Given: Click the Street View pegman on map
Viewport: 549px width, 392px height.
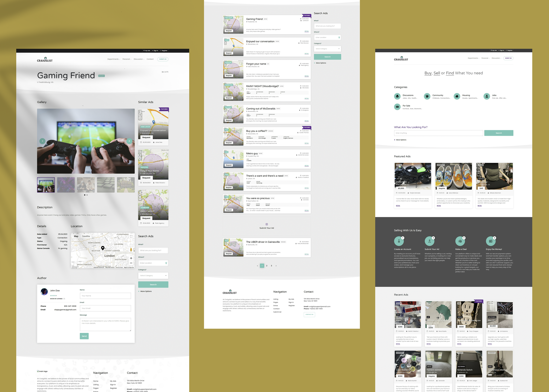Looking at the screenshot, I should pos(131,250).
